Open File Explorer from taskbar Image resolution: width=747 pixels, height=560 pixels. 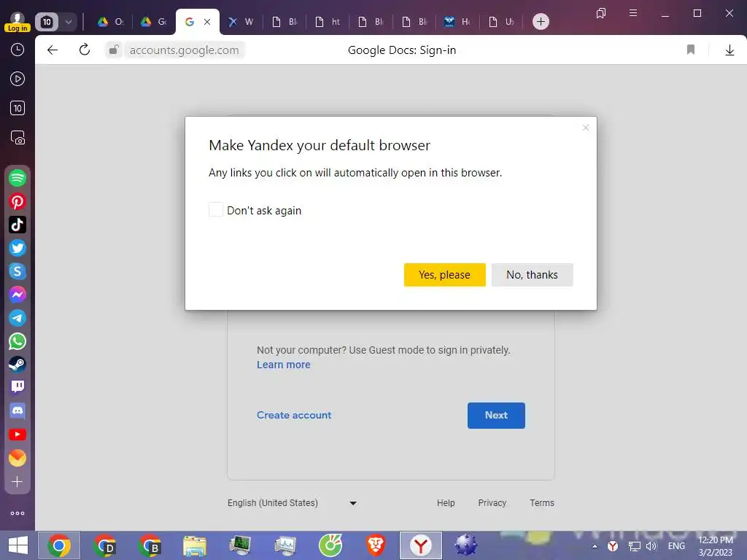click(195, 545)
